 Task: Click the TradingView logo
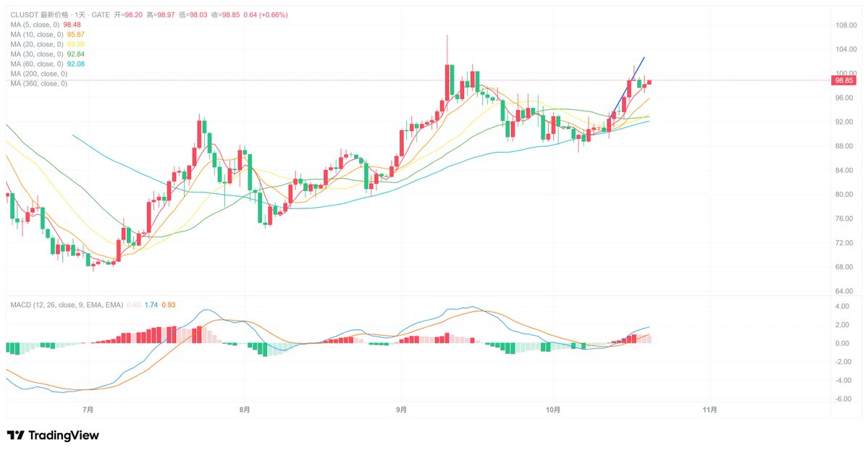pyautogui.click(x=53, y=436)
